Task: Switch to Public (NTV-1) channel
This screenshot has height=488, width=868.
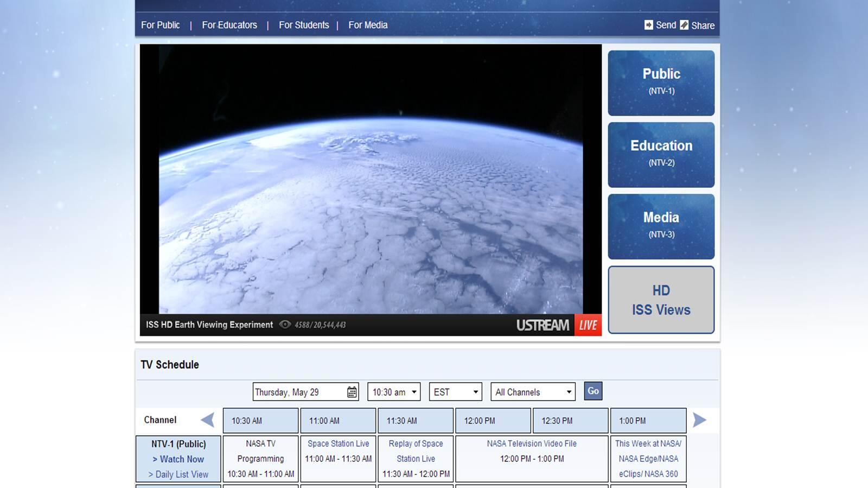Action: [661, 83]
